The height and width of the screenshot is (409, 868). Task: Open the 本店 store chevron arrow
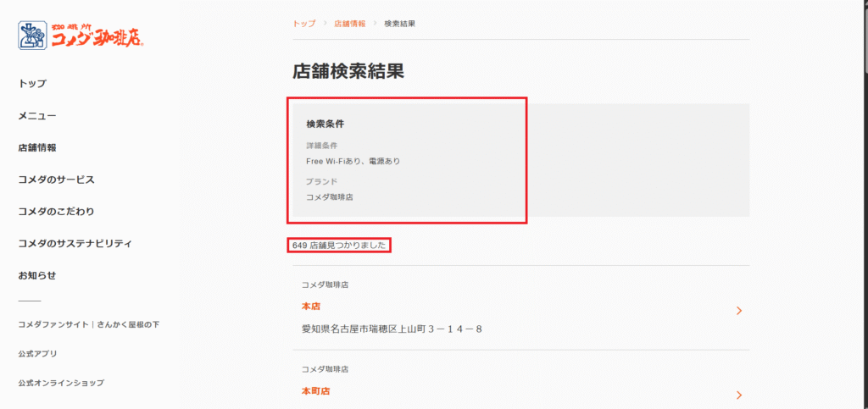(739, 311)
